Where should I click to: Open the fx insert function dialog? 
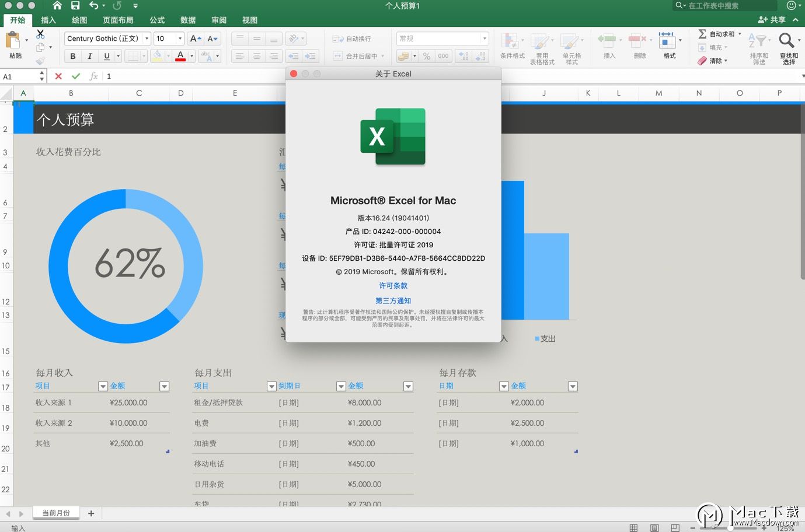coord(93,76)
